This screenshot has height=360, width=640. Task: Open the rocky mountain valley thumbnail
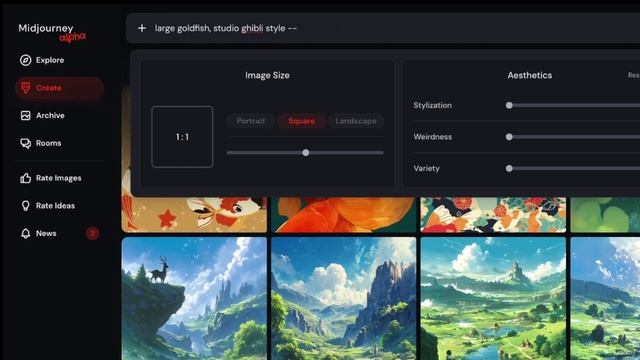click(x=344, y=298)
